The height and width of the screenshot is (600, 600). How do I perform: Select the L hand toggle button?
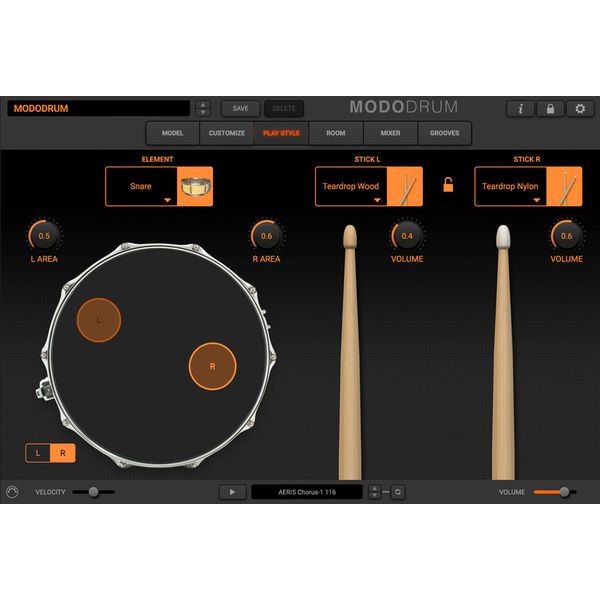tap(38, 453)
